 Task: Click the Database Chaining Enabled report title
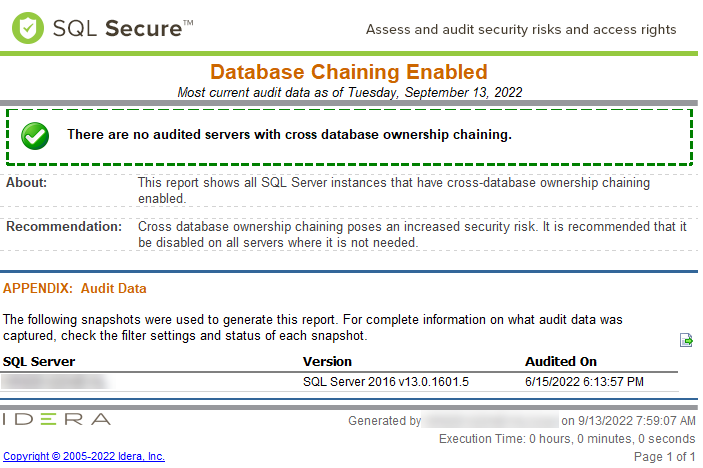coord(349,72)
